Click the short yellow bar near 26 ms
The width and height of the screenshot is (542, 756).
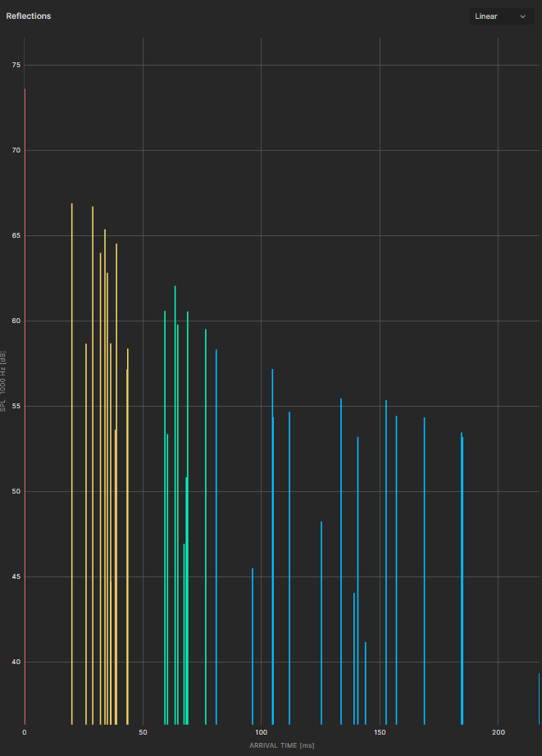(x=86, y=533)
